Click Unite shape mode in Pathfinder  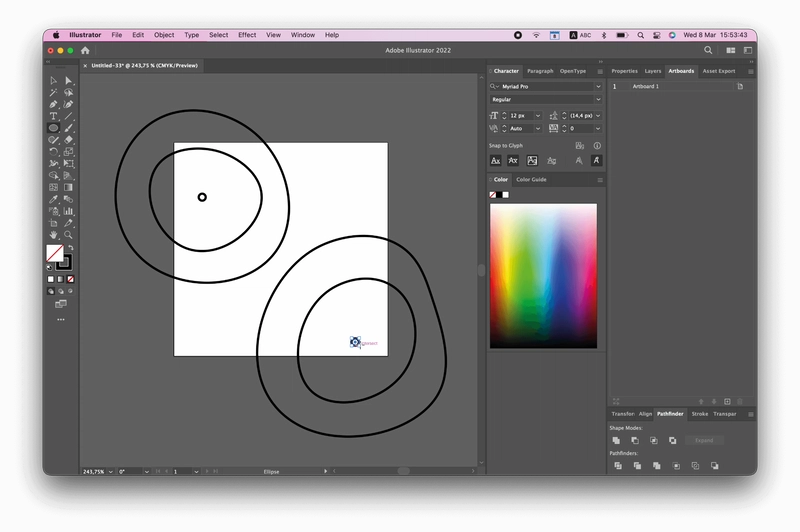point(616,440)
